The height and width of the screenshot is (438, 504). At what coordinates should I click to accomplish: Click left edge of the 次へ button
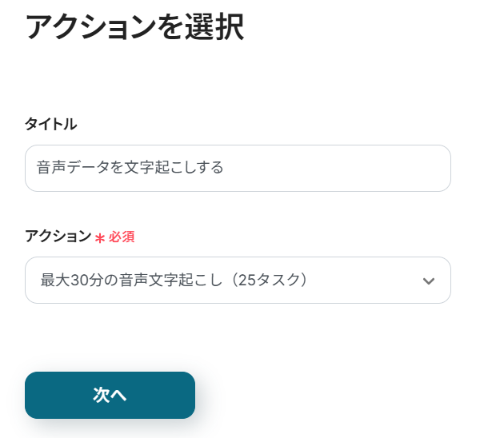coord(35,395)
